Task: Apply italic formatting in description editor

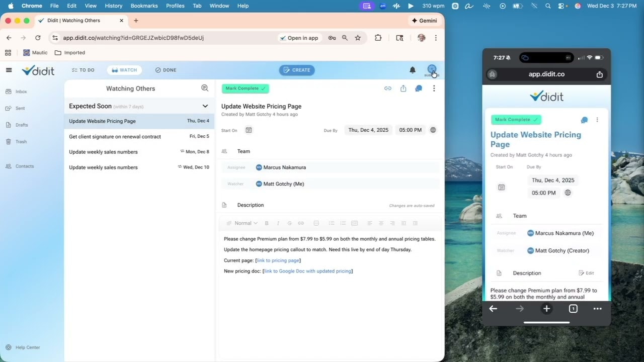Action: click(278, 223)
